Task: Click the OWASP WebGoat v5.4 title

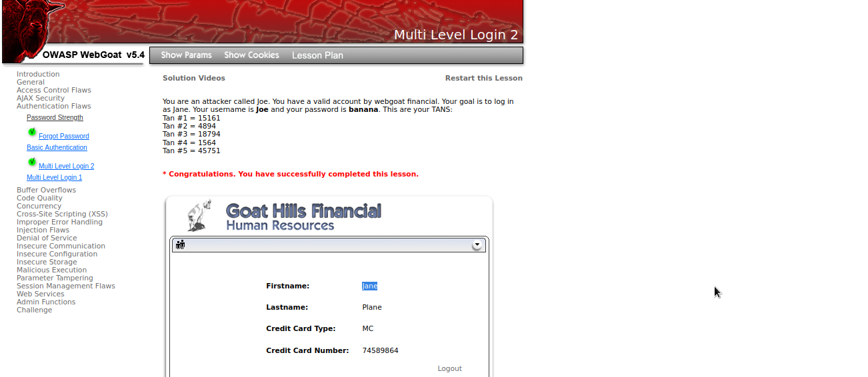Action: click(93, 55)
